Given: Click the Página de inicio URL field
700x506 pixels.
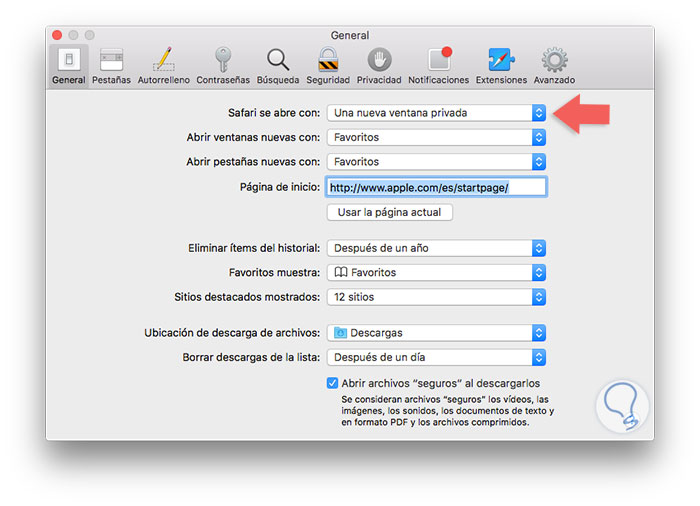Looking at the screenshot, I should pyautogui.click(x=436, y=187).
